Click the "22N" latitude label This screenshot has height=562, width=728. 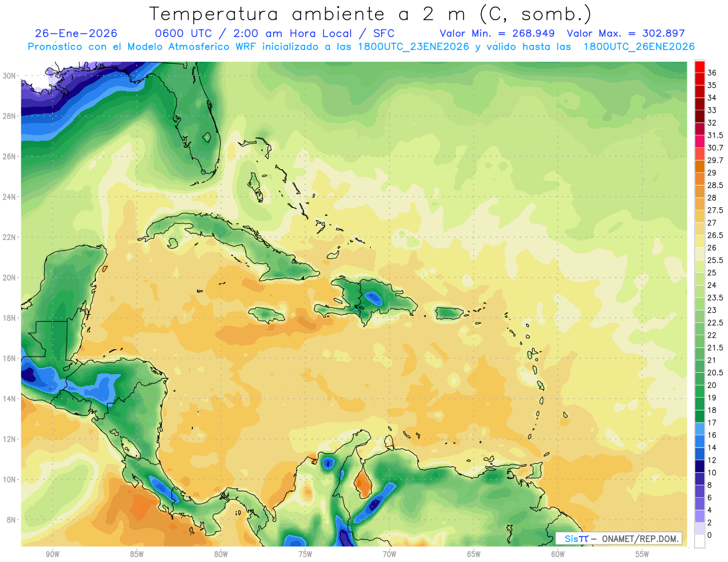pyautogui.click(x=10, y=237)
